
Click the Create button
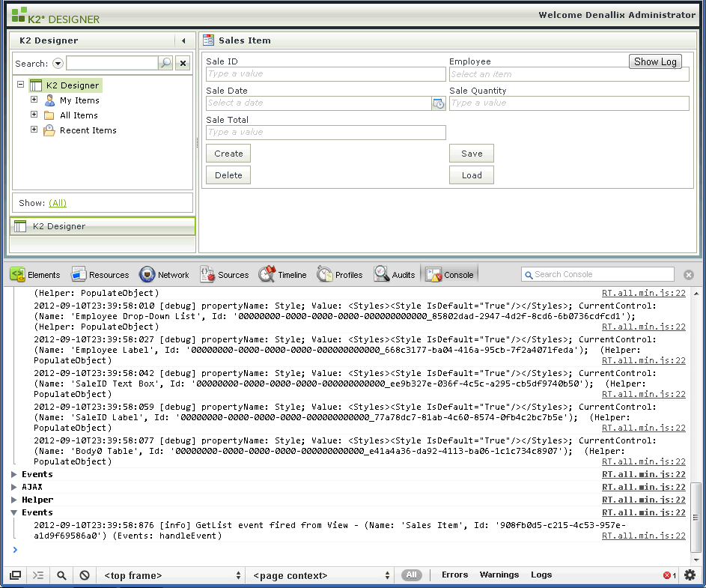228,154
